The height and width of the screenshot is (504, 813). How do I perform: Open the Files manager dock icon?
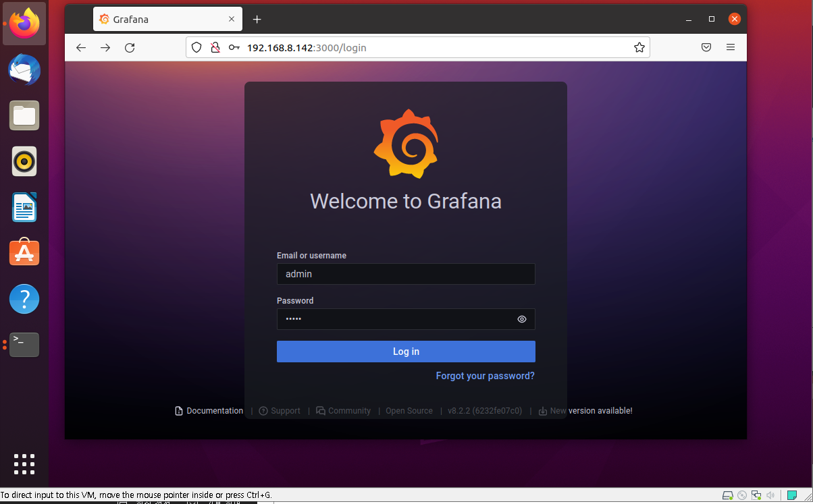point(24,115)
